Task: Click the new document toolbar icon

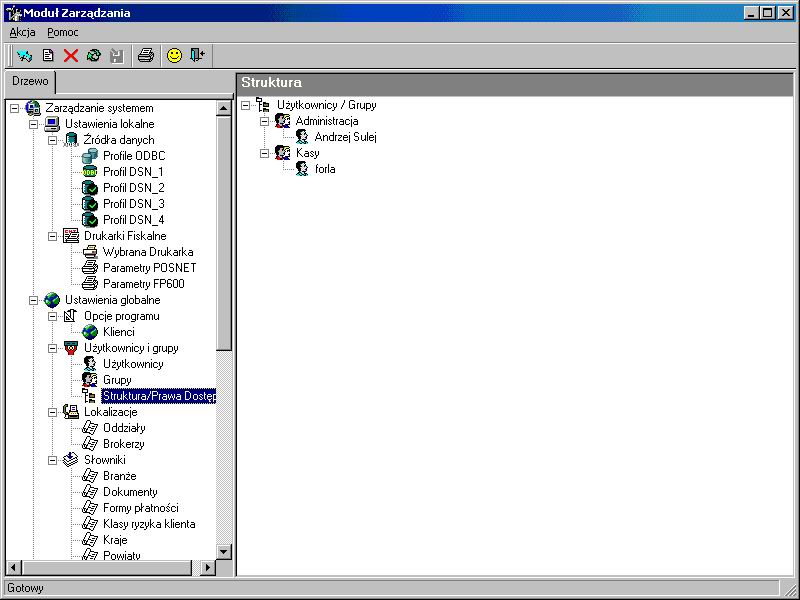Action: [x=48, y=55]
